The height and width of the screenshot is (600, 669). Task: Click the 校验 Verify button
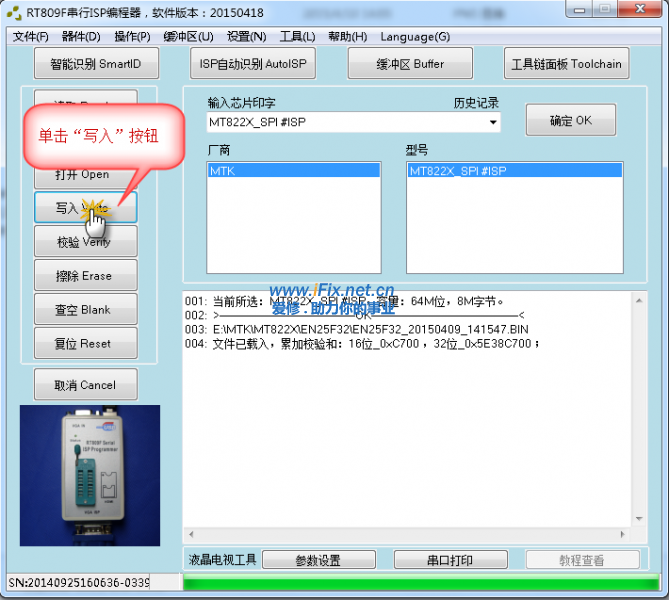pyautogui.click(x=84, y=242)
